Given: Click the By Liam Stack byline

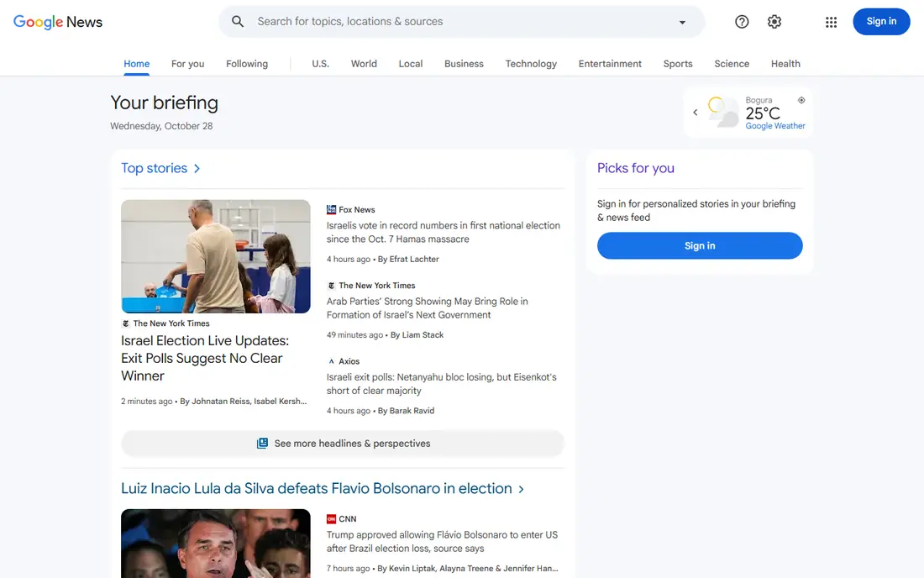Looking at the screenshot, I should (x=417, y=335).
